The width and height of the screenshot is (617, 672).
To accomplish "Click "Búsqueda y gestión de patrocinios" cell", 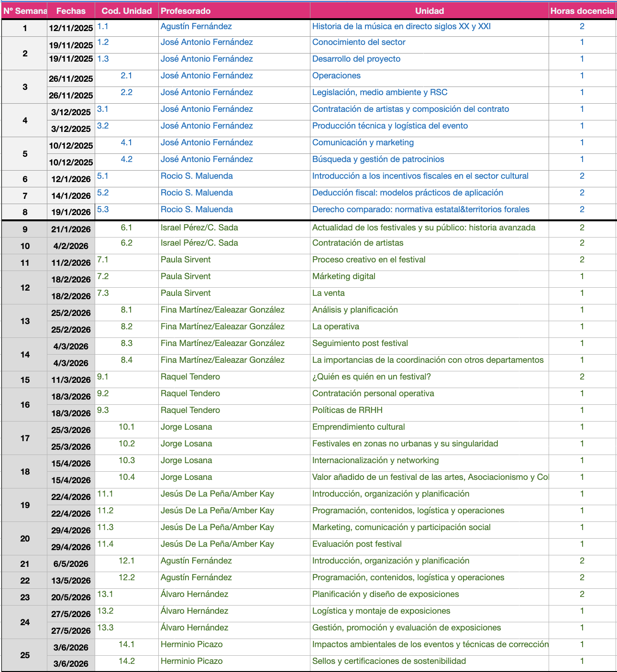I will 378,160.
